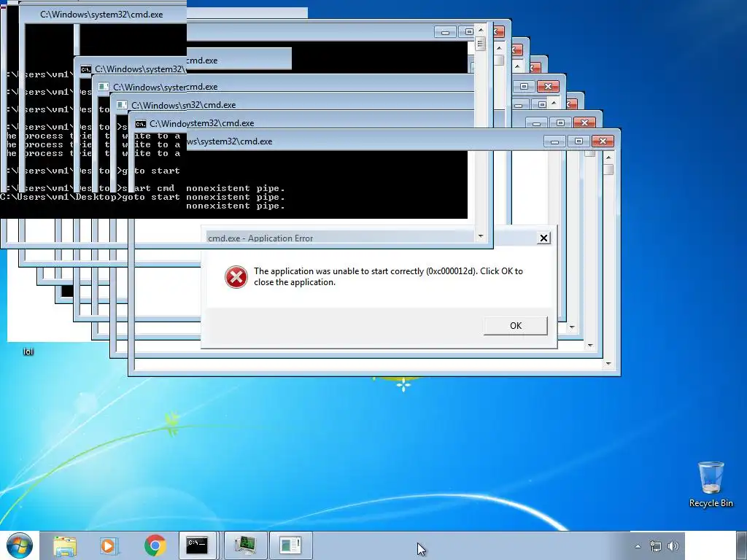Open Google Chrome from the taskbar

pos(155,545)
